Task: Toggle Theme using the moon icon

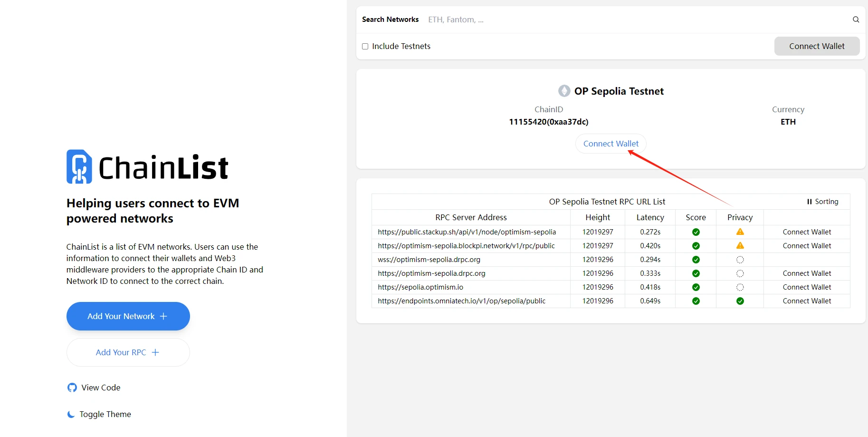Action: coord(71,414)
